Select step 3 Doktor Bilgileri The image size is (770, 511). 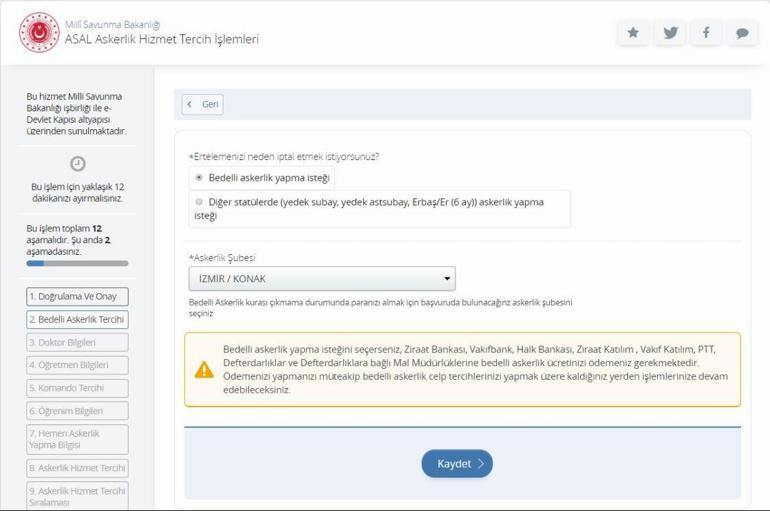click(x=77, y=342)
